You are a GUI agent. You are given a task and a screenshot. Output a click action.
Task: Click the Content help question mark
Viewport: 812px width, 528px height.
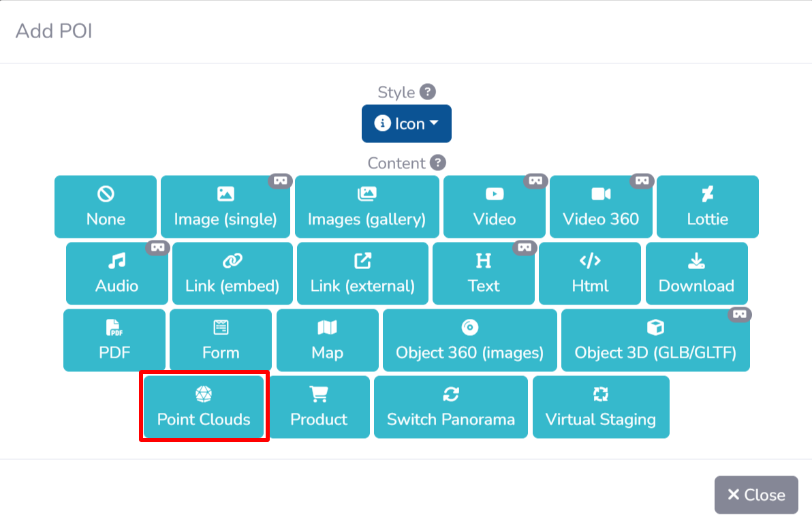pyautogui.click(x=438, y=164)
